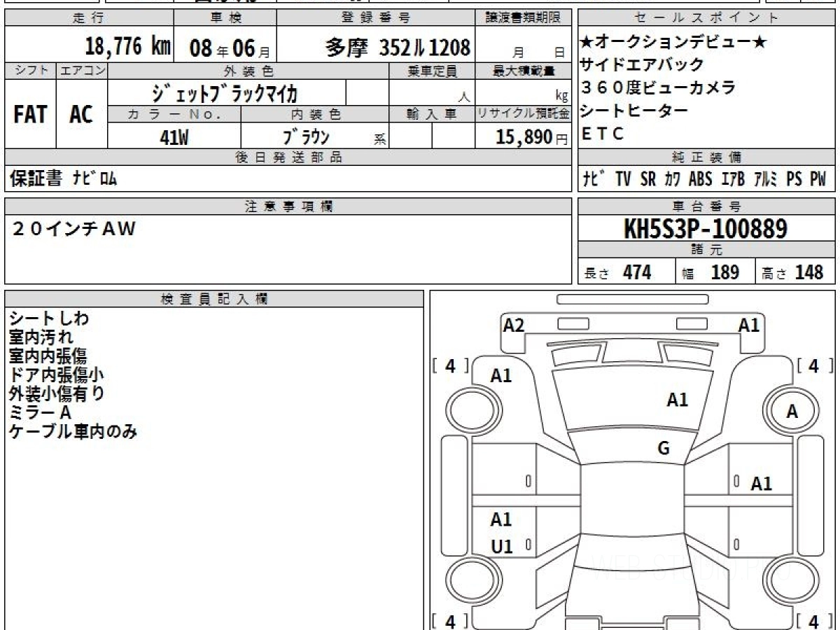840x630 pixels.
Task: Click inspector note ドア内張傷小
Action: pyautogui.click(x=57, y=374)
